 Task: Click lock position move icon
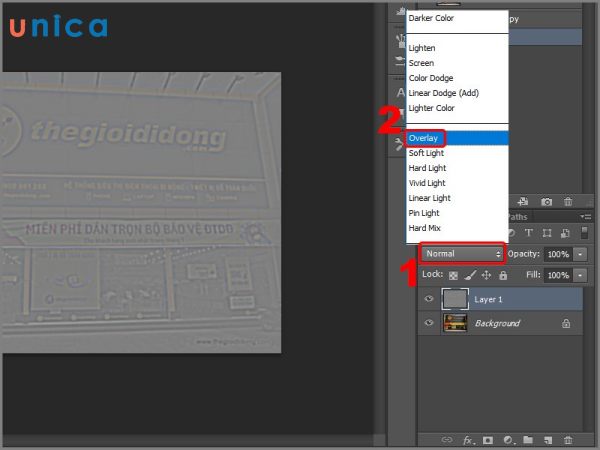click(486, 275)
